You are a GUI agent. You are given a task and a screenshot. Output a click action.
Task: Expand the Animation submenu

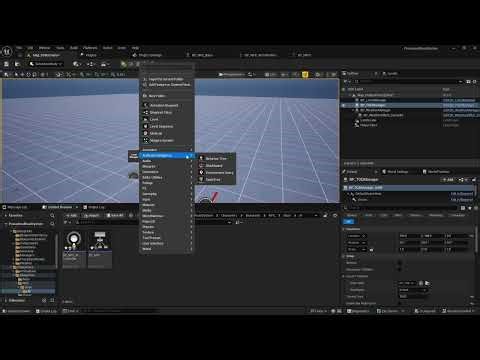pyautogui.click(x=167, y=150)
